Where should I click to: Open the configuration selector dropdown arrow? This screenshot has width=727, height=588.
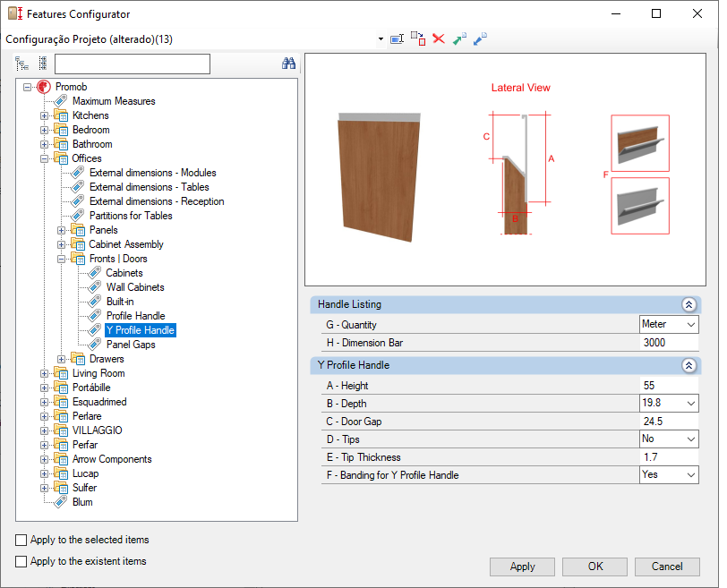(x=381, y=38)
